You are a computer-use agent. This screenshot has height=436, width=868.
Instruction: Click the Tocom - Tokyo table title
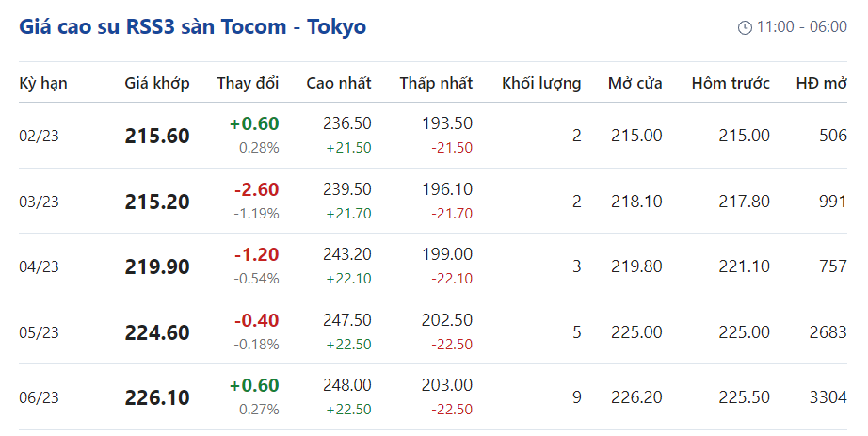[x=192, y=26]
